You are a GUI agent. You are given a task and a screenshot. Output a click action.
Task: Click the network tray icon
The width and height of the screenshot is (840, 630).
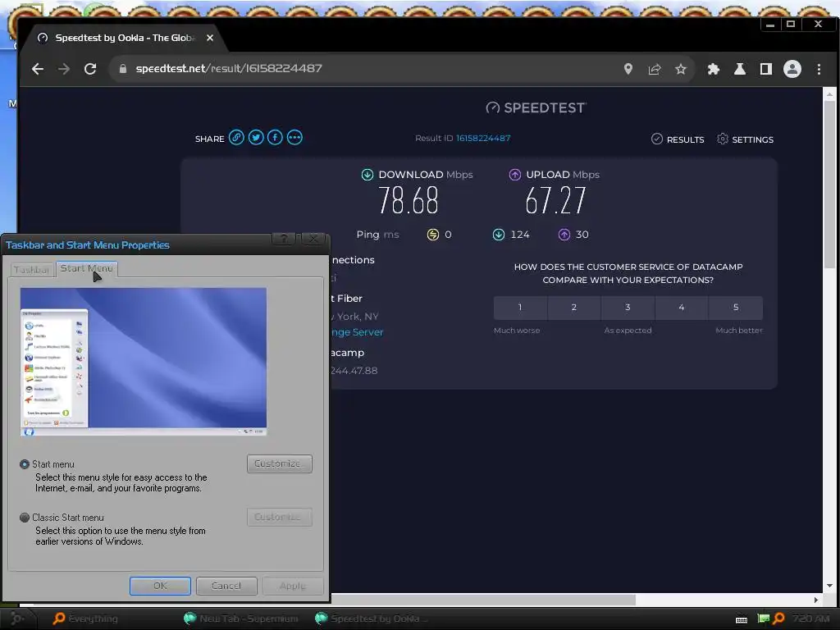(x=764, y=619)
